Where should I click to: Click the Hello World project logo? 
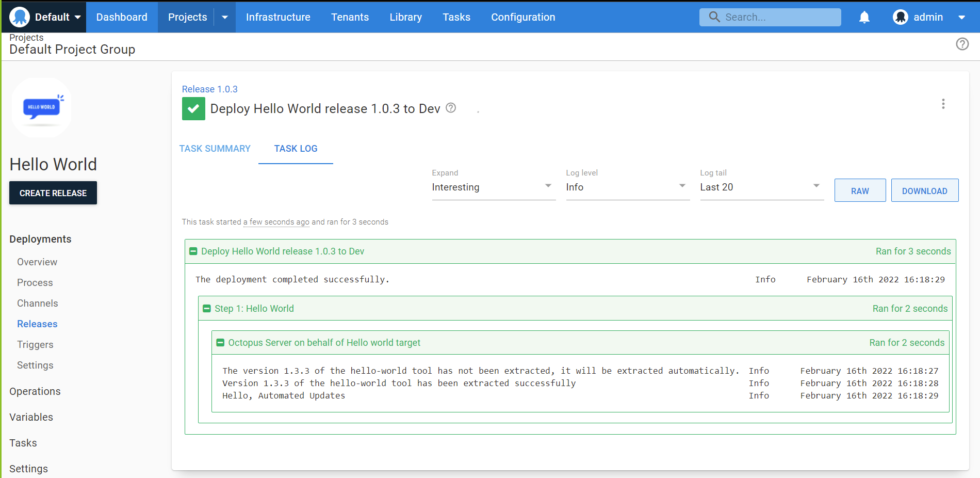[x=41, y=107]
